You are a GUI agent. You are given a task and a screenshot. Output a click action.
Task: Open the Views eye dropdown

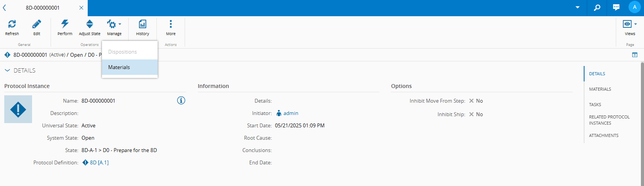pyautogui.click(x=630, y=24)
